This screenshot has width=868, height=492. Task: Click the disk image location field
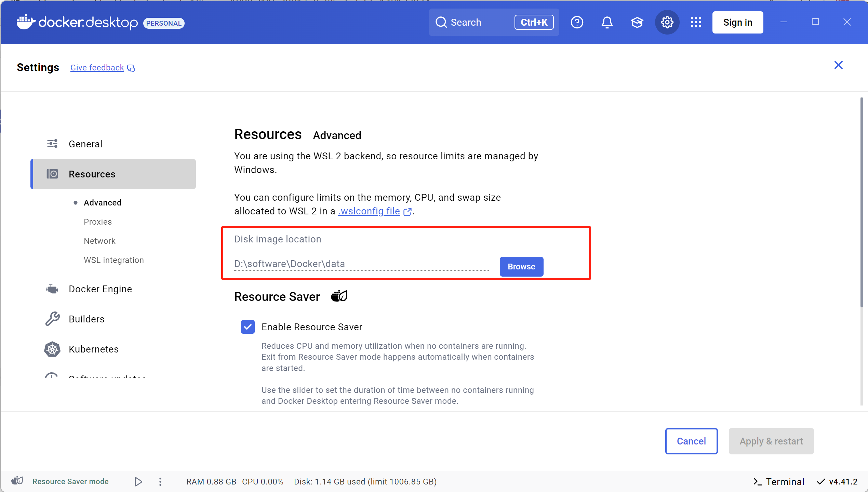click(361, 264)
